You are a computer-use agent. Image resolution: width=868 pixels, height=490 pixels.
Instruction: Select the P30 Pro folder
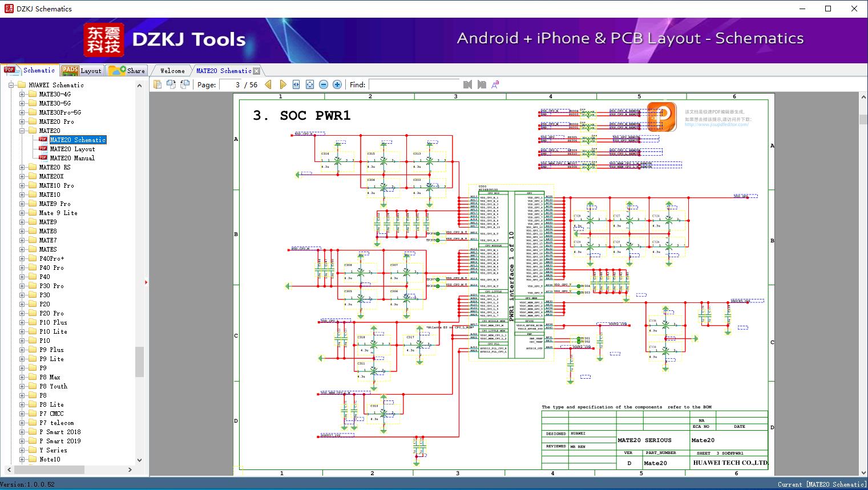click(x=51, y=286)
